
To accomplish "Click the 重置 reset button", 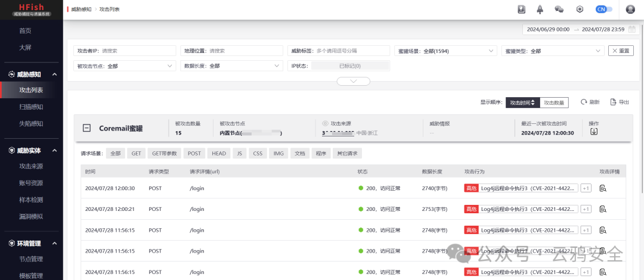I will [x=621, y=51].
